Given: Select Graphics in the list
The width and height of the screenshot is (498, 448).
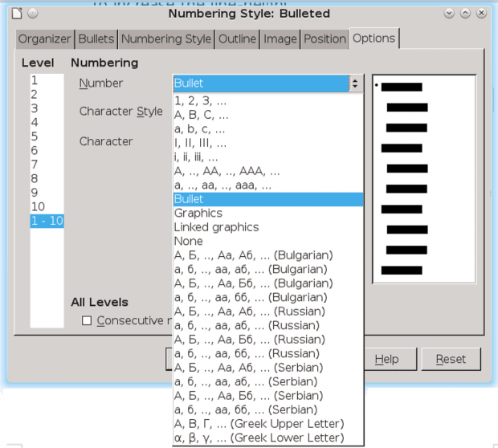Looking at the screenshot, I should tap(268, 214).
